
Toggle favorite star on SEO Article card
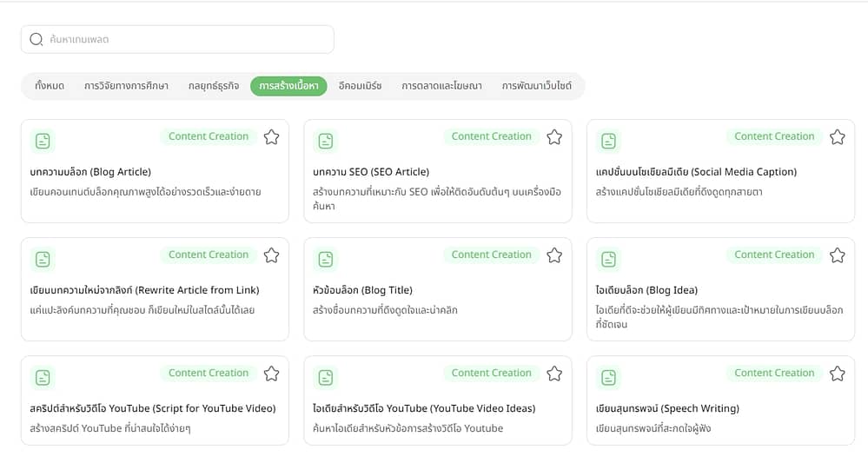[554, 137]
